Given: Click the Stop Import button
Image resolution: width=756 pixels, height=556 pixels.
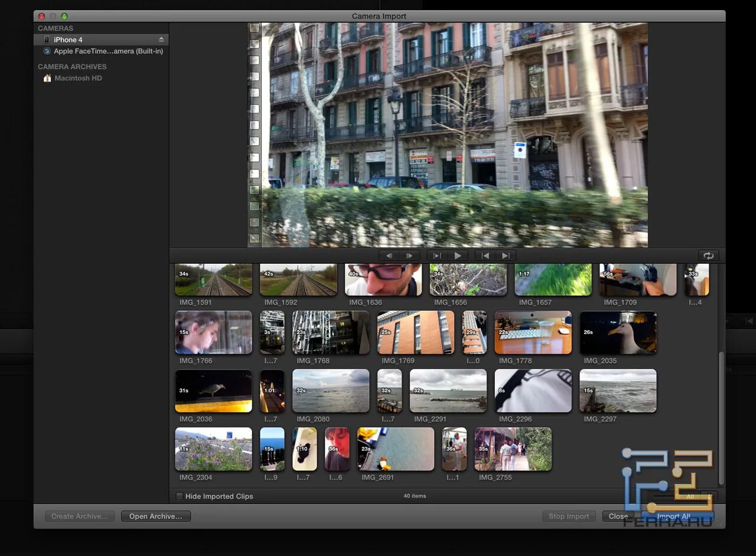Looking at the screenshot, I should 569,516.
